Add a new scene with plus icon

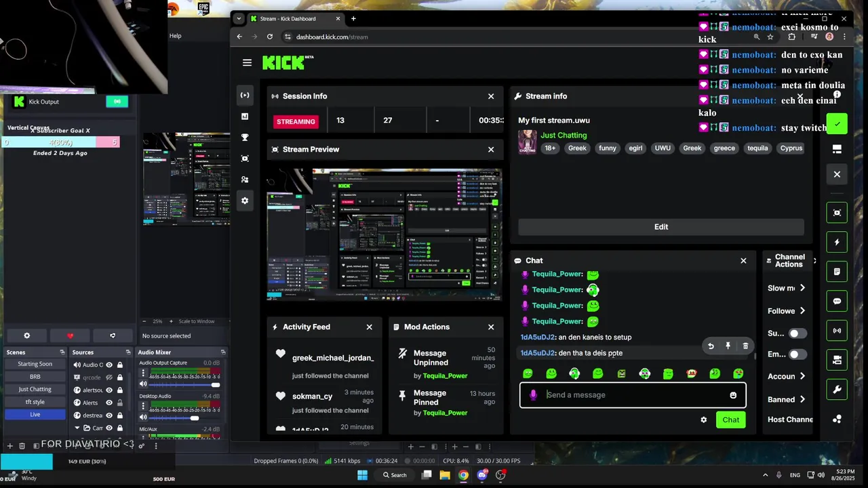pos(9,445)
